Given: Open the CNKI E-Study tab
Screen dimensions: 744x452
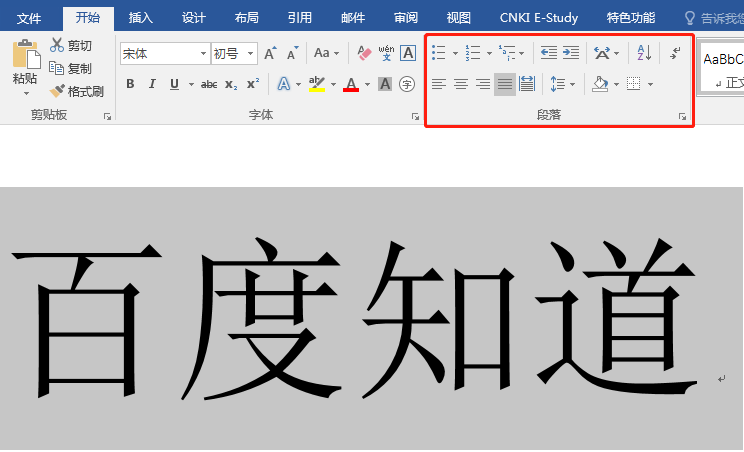Looking at the screenshot, I should point(539,18).
